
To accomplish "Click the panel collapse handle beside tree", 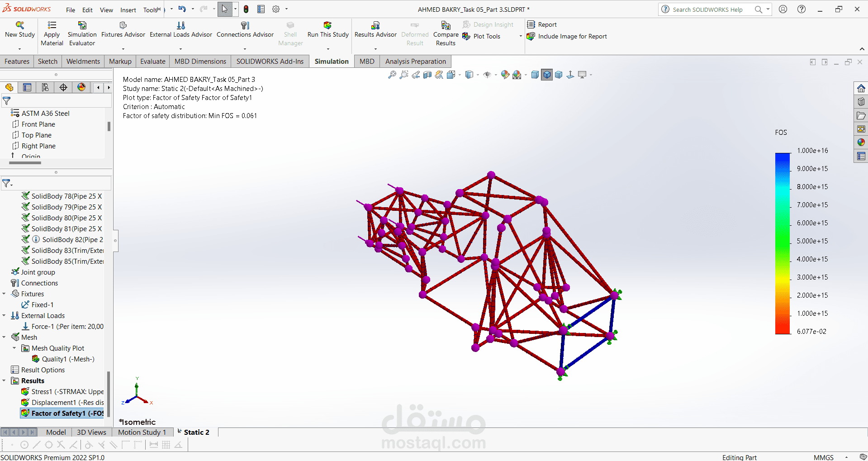I will click(x=115, y=240).
